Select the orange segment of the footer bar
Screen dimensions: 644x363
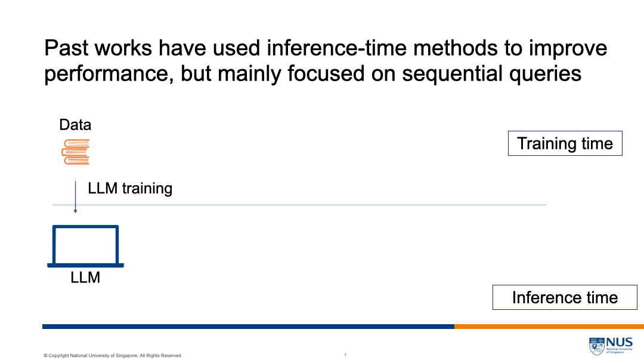click(x=549, y=327)
